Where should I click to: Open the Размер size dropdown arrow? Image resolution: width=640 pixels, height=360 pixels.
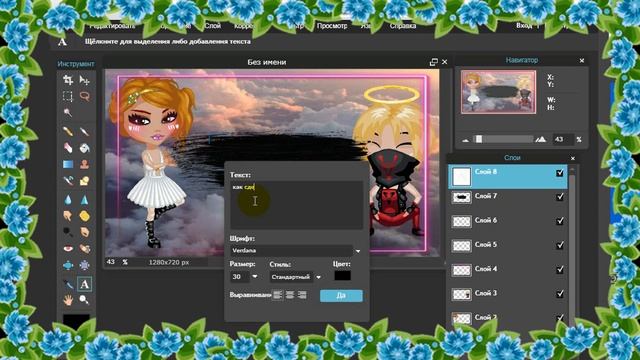255,277
